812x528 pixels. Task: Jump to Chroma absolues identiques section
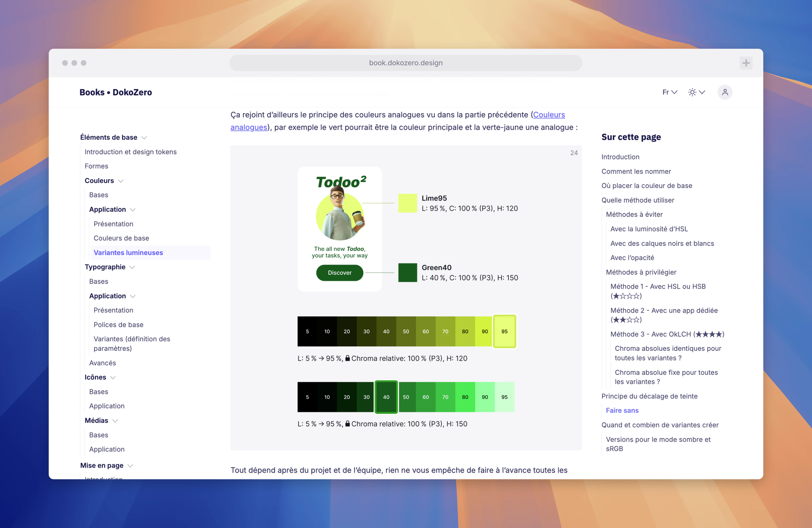click(668, 353)
